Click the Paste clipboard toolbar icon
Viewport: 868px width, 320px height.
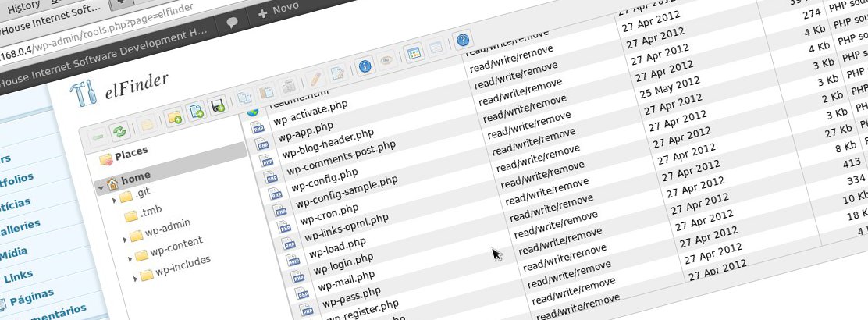coord(266,92)
